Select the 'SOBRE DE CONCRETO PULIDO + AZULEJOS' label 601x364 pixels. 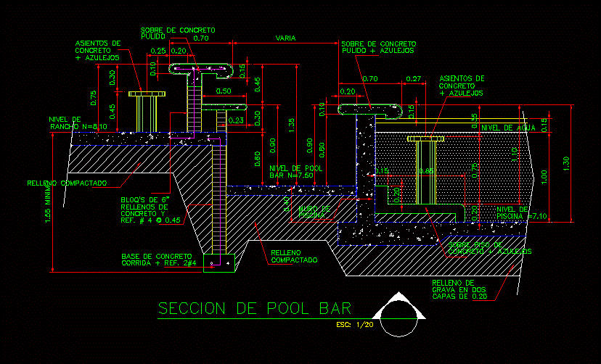(379, 47)
